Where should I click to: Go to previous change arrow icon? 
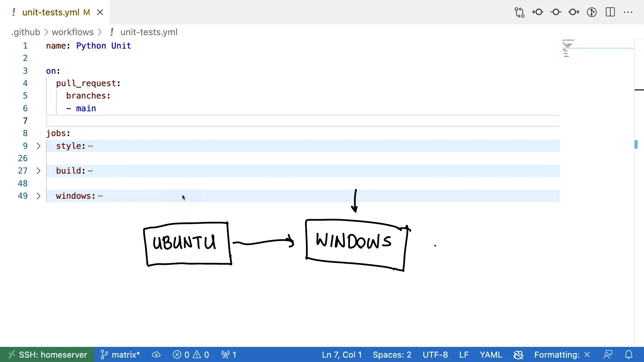(x=538, y=12)
